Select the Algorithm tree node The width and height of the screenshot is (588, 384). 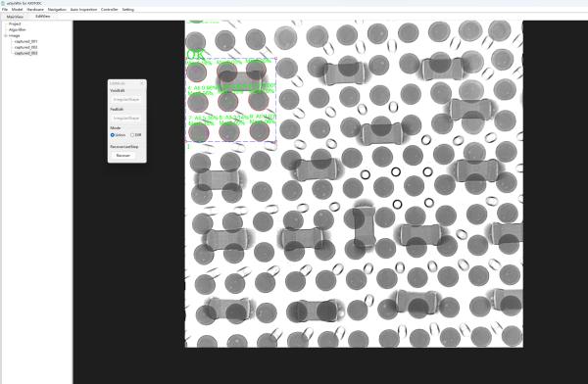coord(17,29)
